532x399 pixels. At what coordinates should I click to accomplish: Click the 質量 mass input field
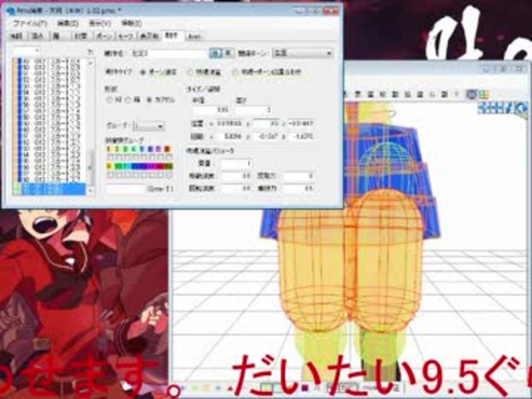[236, 163]
